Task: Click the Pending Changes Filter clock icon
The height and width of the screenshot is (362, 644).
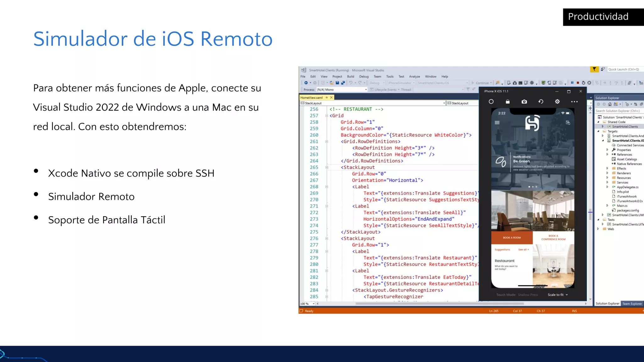Action: tap(627, 104)
